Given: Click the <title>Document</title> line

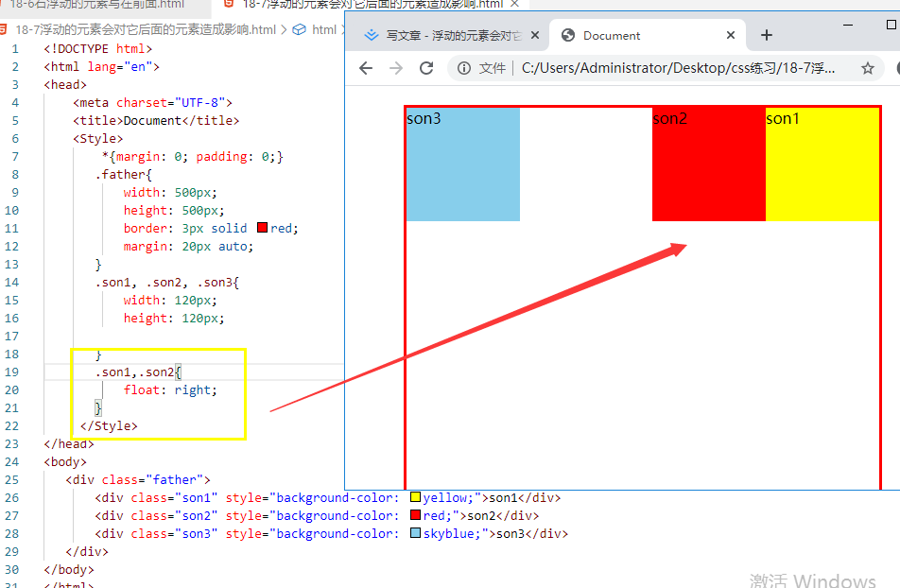Looking at the screenshot, I should coord(156,121).
